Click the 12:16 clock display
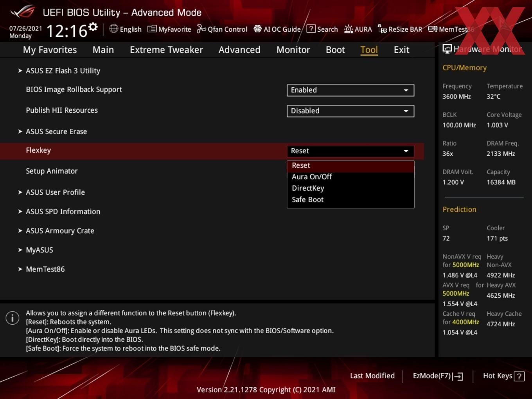The image size is (532, 399). [x=67, y=31]
